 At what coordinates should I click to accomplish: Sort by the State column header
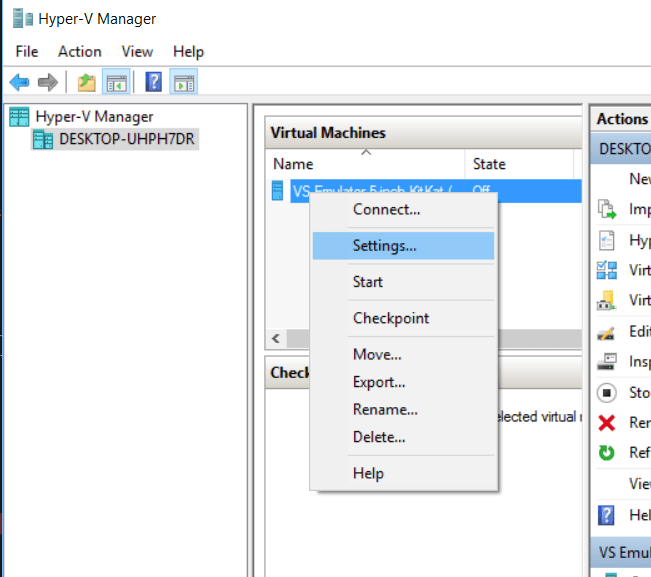click(519, 164)
